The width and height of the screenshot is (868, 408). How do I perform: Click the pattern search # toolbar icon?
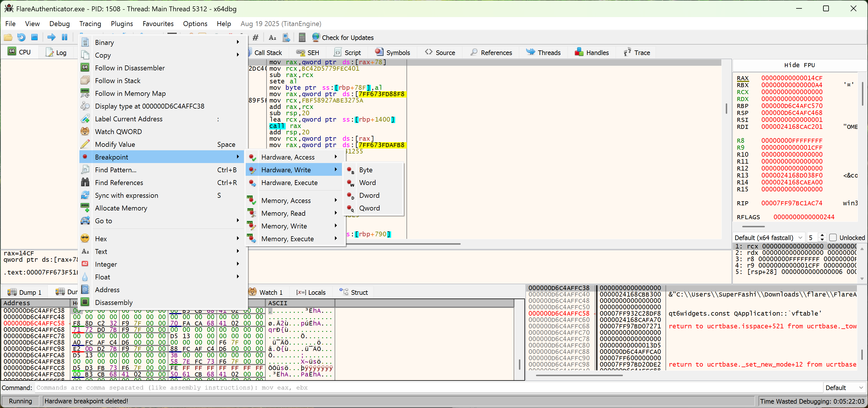click(x=255, y=37)
